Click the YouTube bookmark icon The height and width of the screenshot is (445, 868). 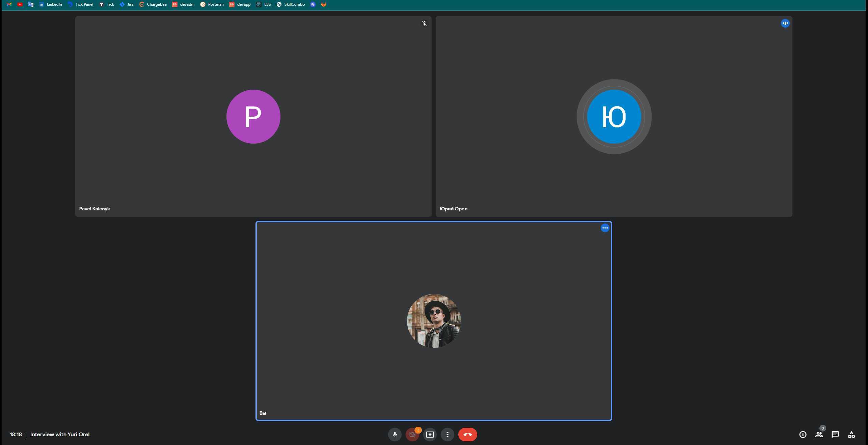(x=20, y=4)
